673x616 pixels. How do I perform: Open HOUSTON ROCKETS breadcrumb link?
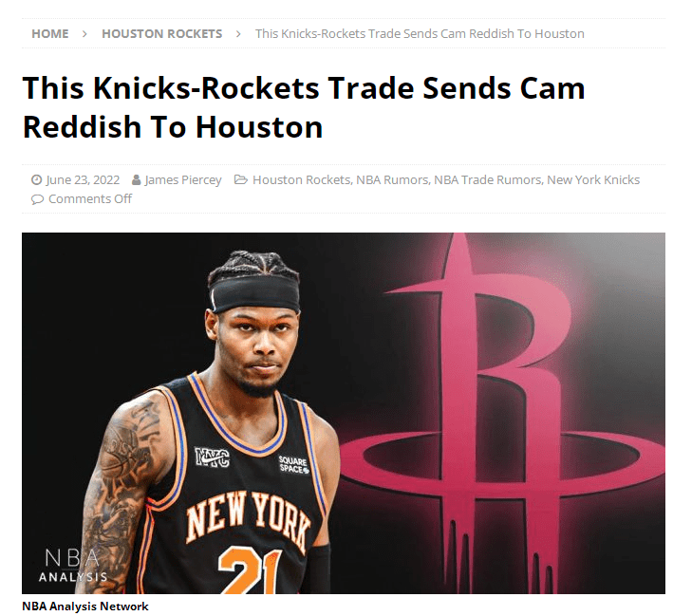161,34
